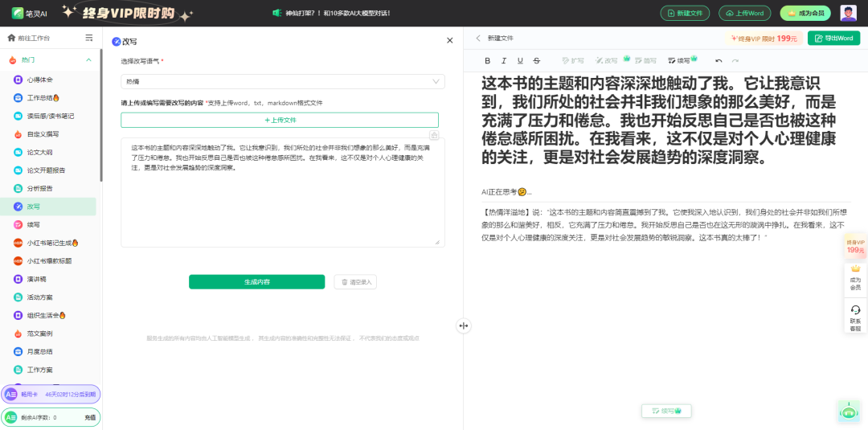The image size is (868, 430).
Task: Click the 新建文件 button in top bar
Action: (x=685, y=14)
